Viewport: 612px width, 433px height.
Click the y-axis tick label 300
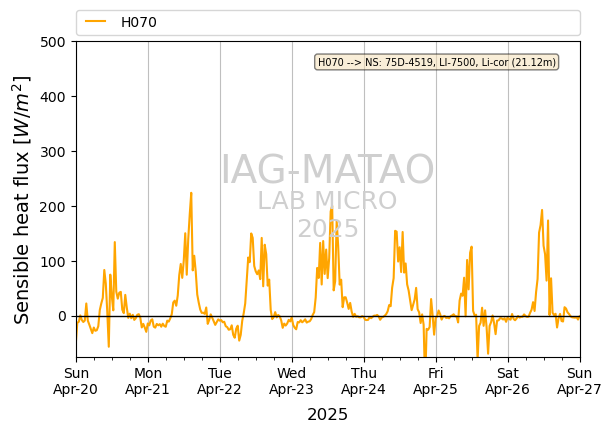[53, 152]
